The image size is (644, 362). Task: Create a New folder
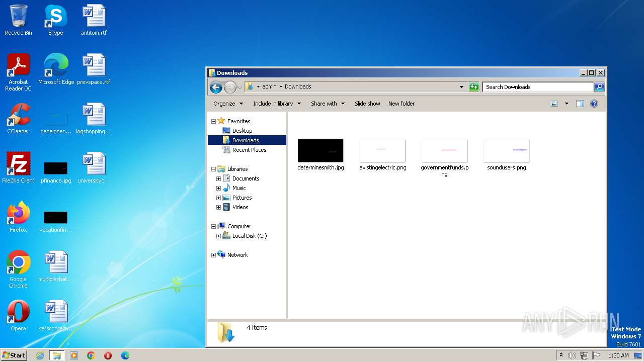(x=401, y=104)
